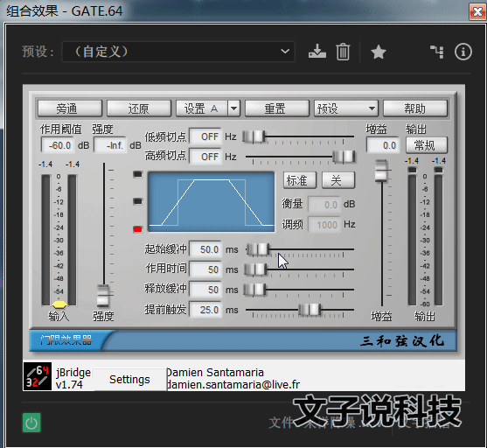The width and height of the screenshot is (487, 448).
Task: Click the red gate status LED
Action: tap(138, 229)
